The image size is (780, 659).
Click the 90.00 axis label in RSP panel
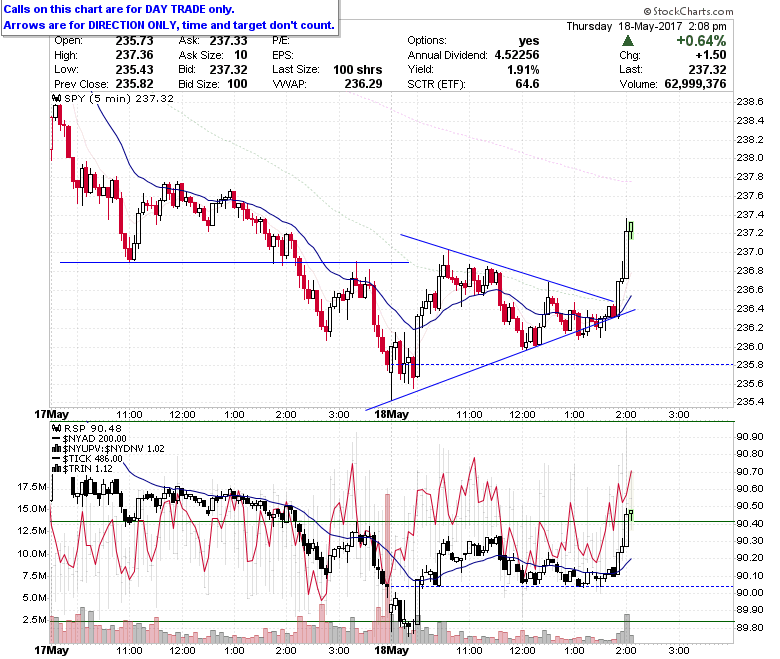tap(750, 592)
